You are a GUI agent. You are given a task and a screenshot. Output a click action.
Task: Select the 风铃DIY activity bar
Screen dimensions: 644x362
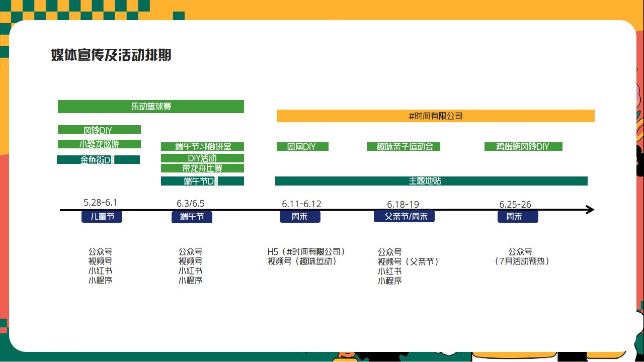99,130
